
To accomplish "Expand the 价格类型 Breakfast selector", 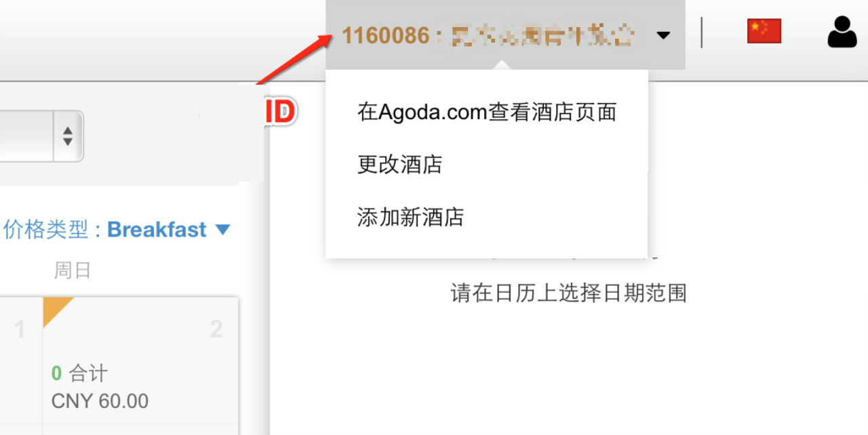I will [x=117, y=230].
